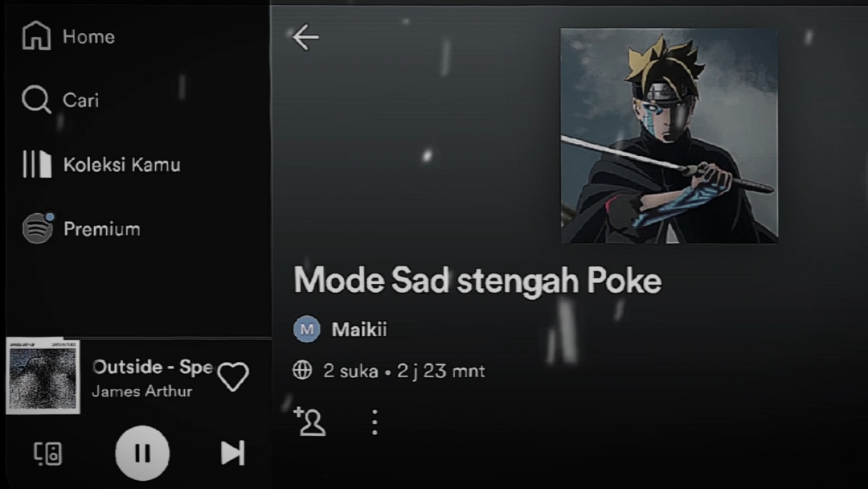This screenshot has width=868, height=489.
Task: Open the three-dot more options menu
Action: (x=375, y=422)
